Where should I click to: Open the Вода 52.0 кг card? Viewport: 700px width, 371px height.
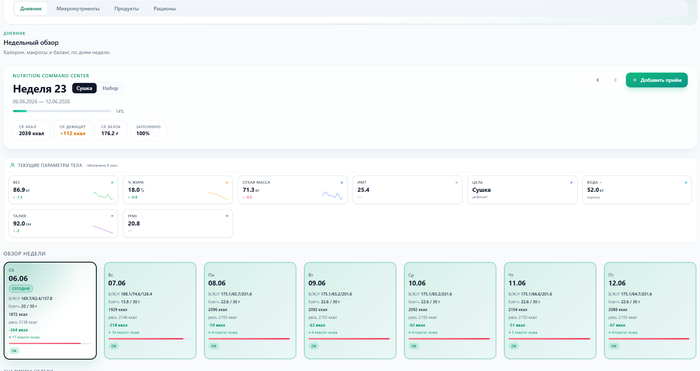(637, 190)
